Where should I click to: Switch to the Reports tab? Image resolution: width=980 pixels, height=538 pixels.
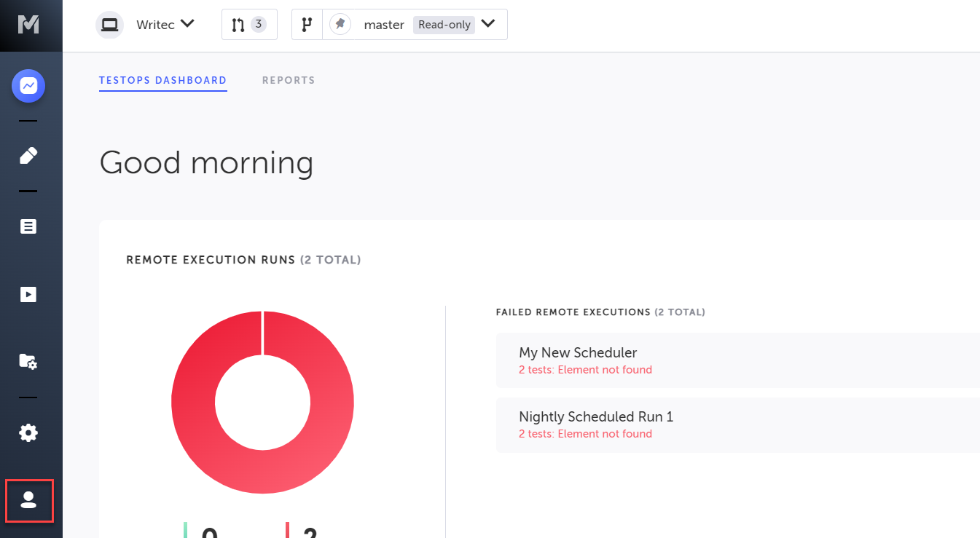(x=289, y=80)
